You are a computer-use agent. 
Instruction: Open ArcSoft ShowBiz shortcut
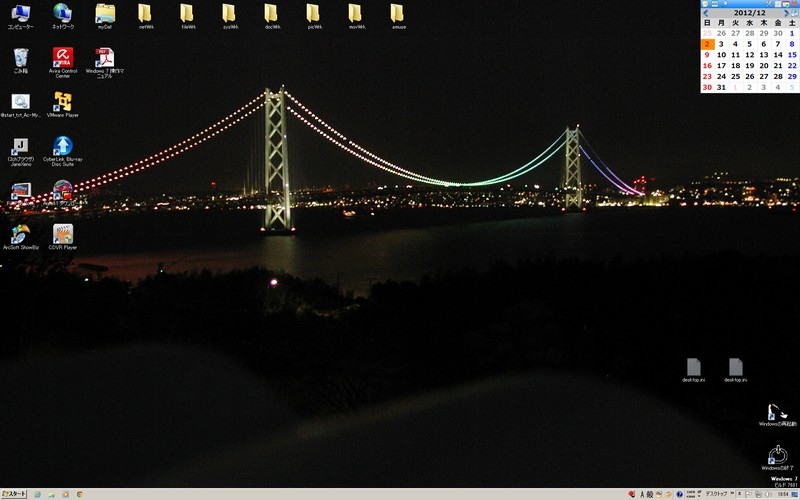(x=20, y=234)
